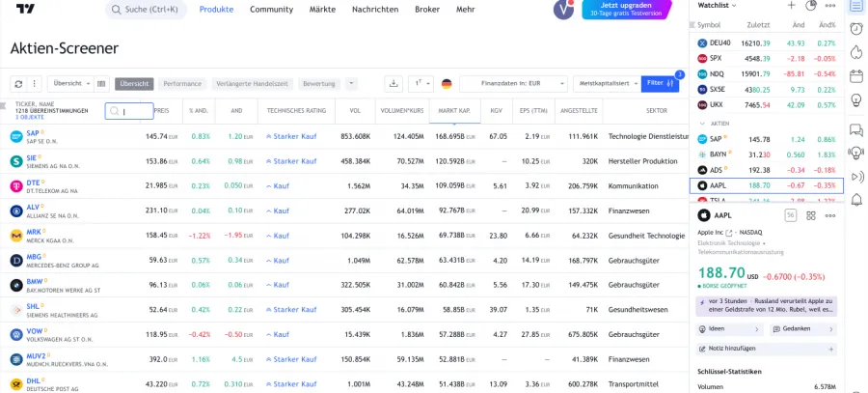Click the TradingView logo
Image resolution: width=868 pixels, height=393 pixels.
(25, 9)
